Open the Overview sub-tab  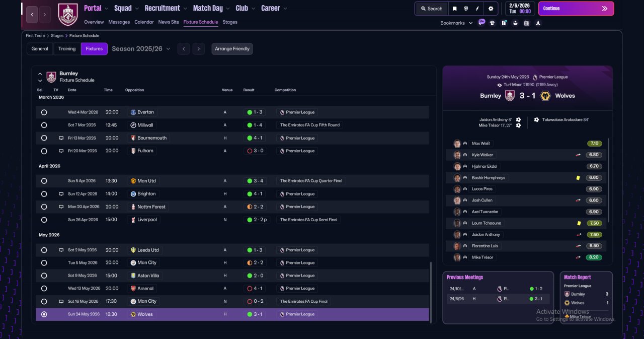94,22
